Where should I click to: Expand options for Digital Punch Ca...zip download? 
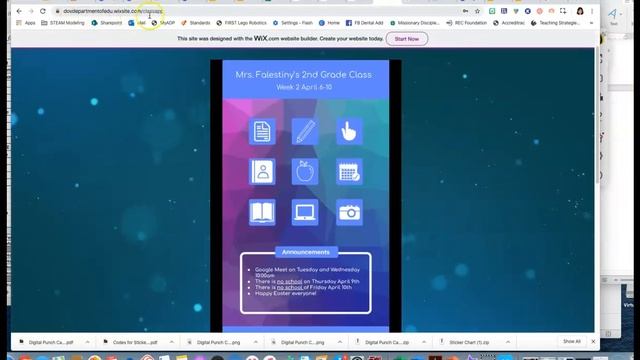click(424, 342)
